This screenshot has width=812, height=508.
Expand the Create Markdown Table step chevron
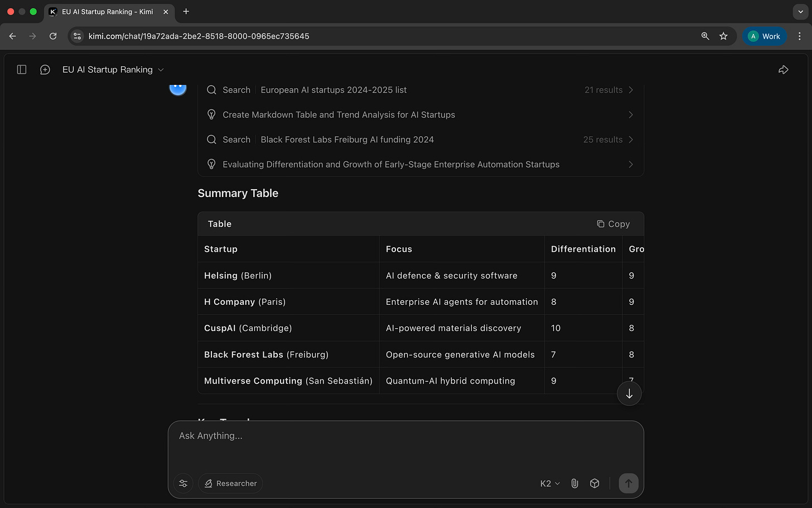(631, 114)
